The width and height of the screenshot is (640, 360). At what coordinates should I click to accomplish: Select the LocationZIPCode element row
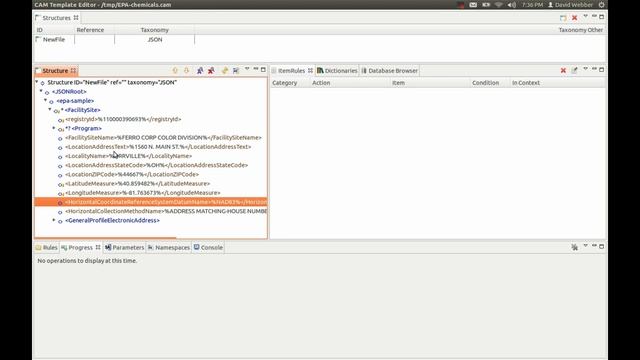(x=132, y=174)
